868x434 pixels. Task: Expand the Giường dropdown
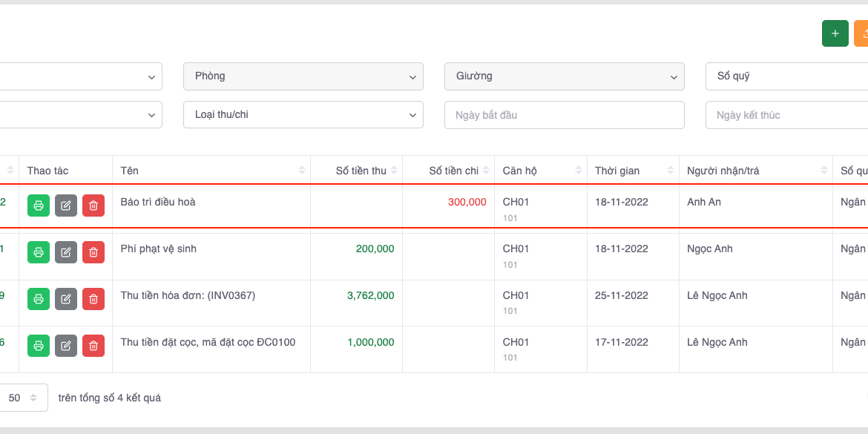[x=564, y=76]
